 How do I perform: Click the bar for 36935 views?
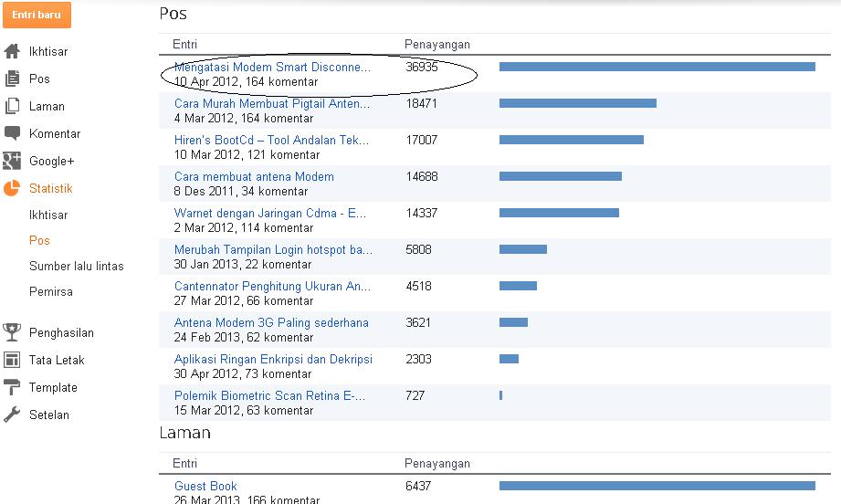tap(657, 67)
